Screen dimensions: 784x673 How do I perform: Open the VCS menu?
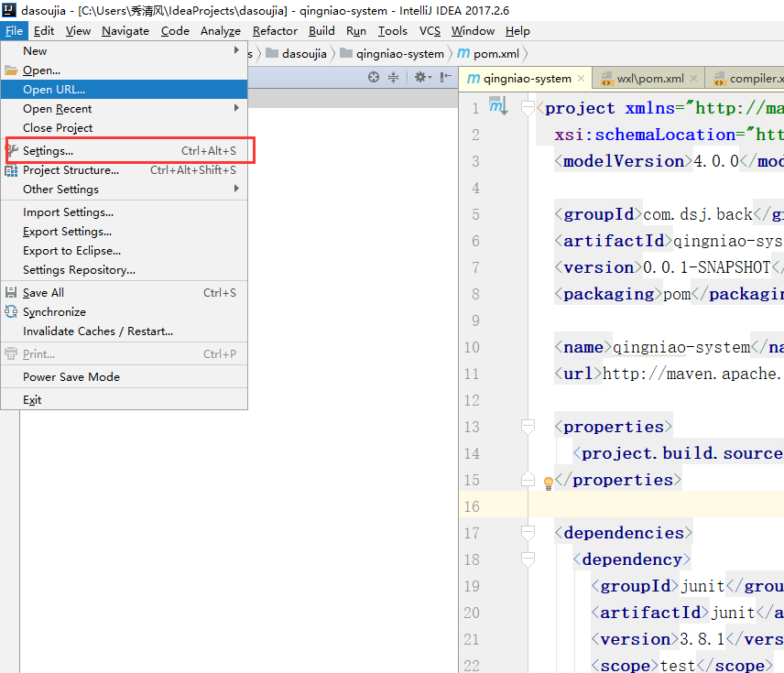(430, 31)
